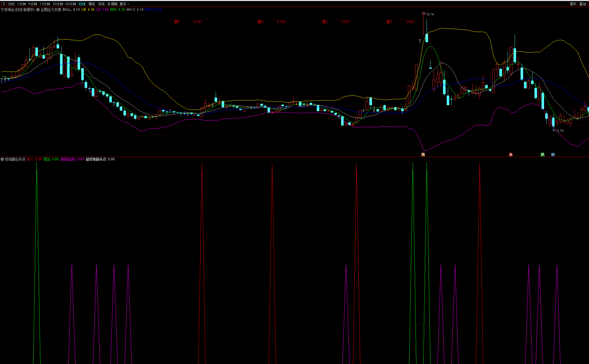Viewport: 589px width, 364px height.
Task: Click the 复权 adjustment button
Action: point(573,4)
